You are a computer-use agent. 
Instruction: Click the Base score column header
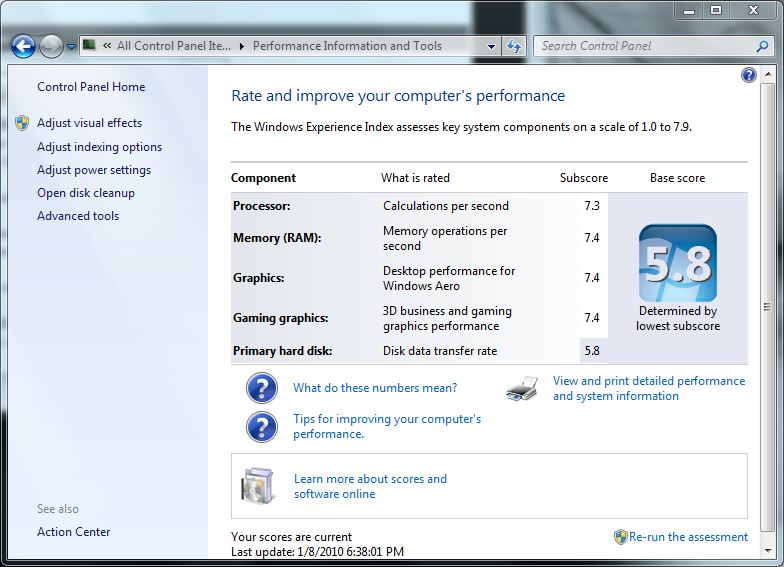click(678, 178)
